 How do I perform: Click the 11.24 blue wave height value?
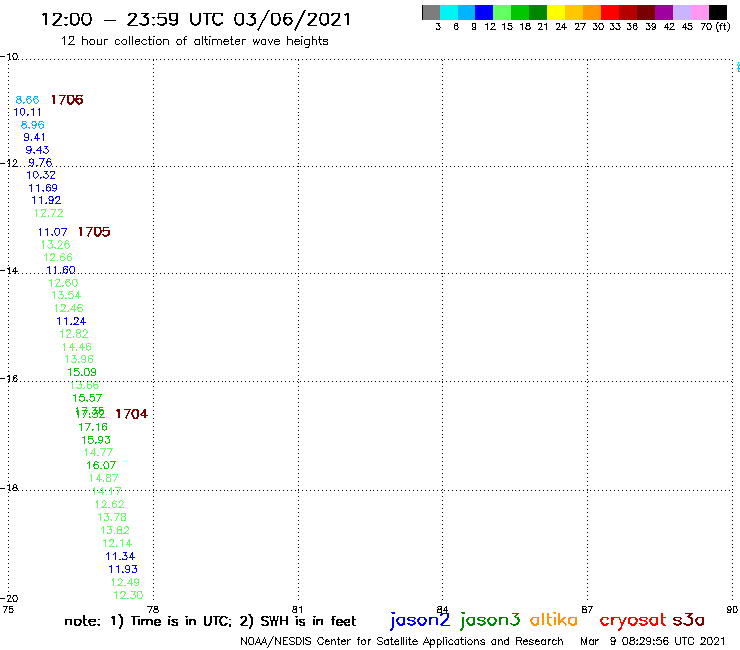(x=71, y=321)
